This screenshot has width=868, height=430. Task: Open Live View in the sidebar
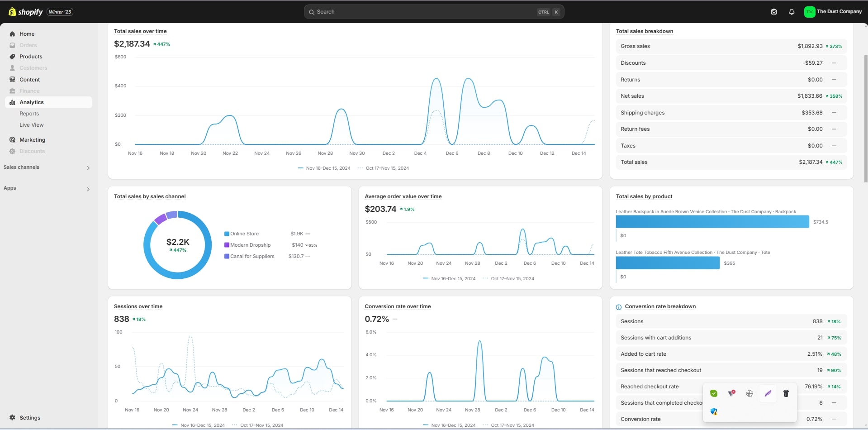pyautogui.click(x=31, y=125)
